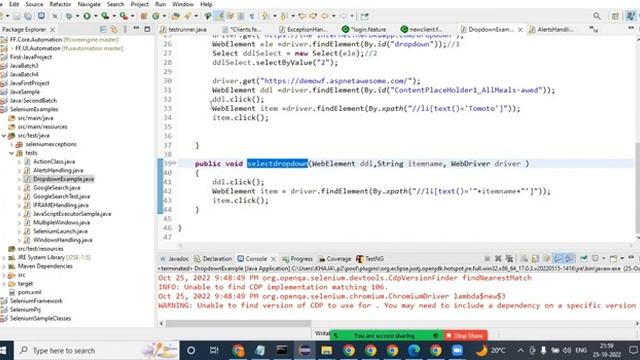Click the Task View taskbar icon

[214, 351]
